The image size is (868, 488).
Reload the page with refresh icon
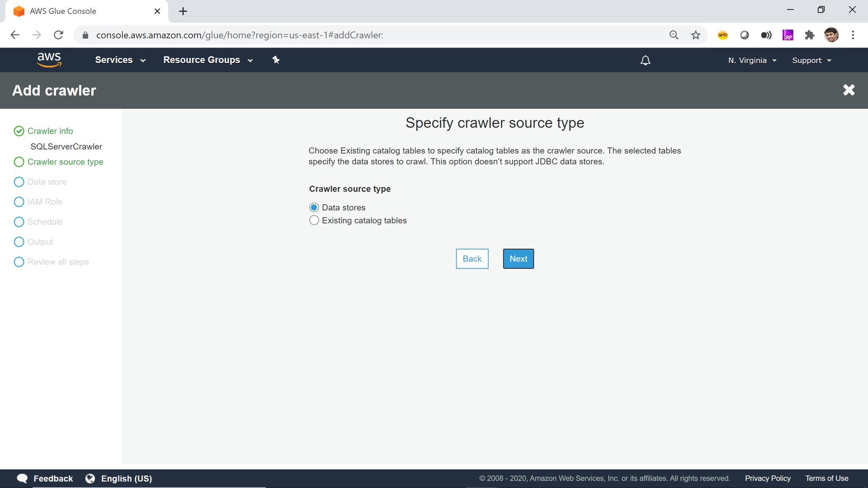pyautogui.click(x=59, y=35)
